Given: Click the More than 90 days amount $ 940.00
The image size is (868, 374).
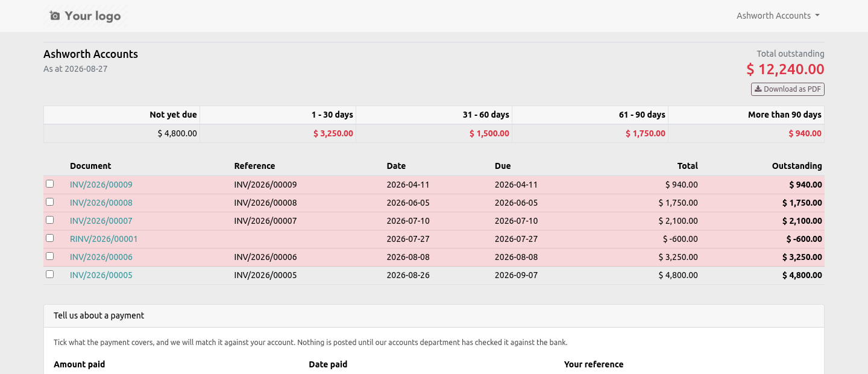Looking at the screenshot, I should click(805, 133).
